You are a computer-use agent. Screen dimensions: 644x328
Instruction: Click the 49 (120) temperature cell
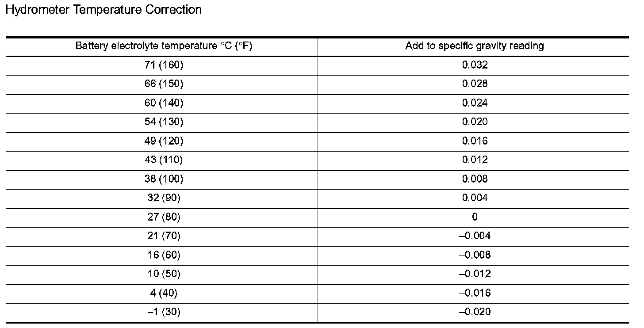[164, 141]
